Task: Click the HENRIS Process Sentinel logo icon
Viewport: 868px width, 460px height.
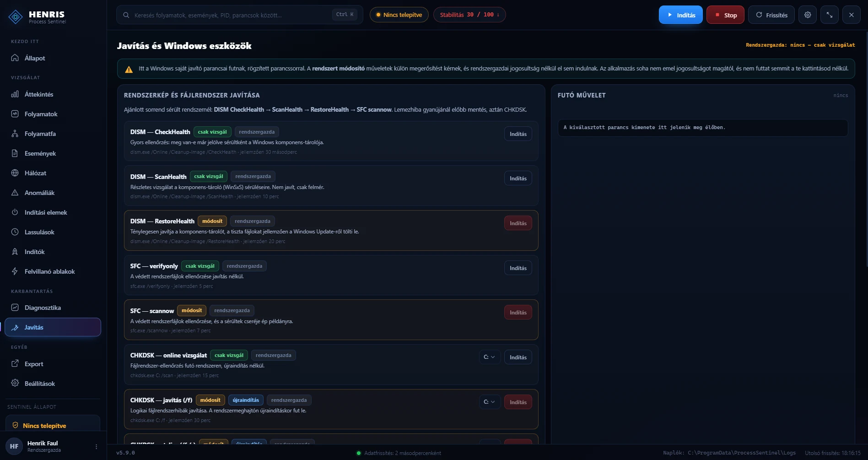Action: 16,17
